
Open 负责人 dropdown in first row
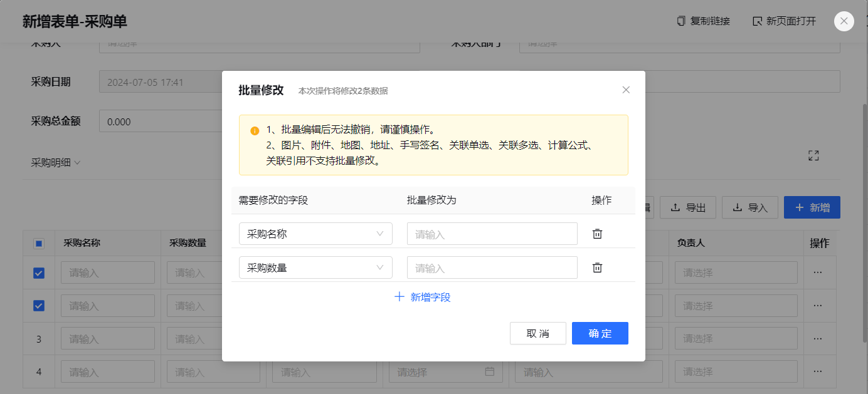(x=736, y=272)
